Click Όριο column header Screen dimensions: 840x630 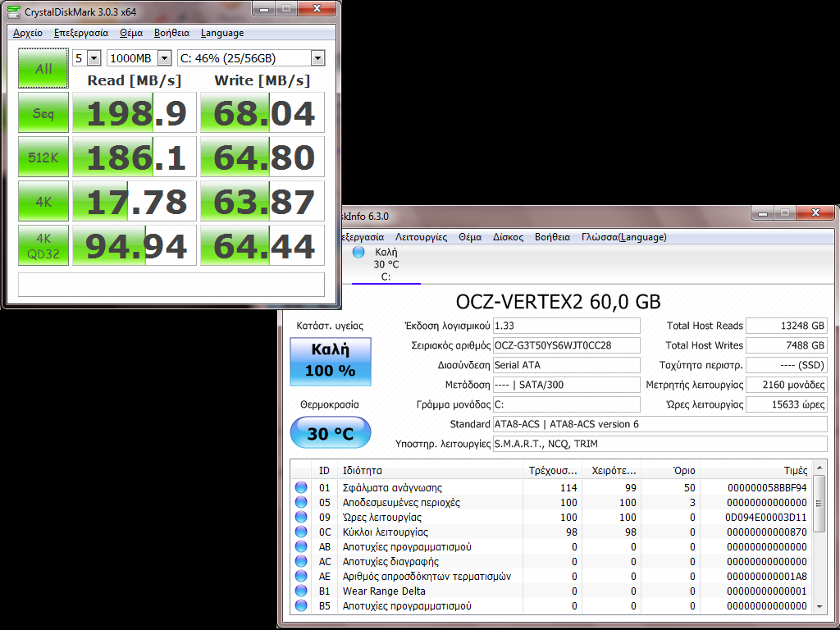coord(671,470)
